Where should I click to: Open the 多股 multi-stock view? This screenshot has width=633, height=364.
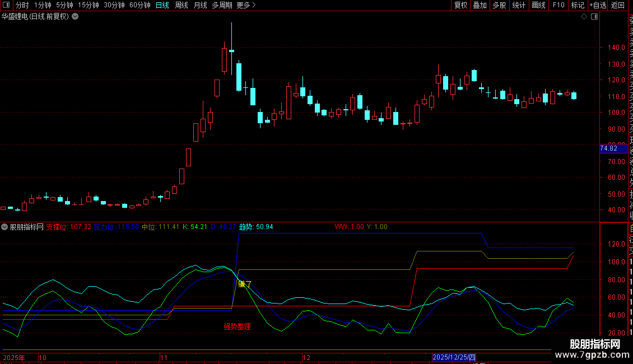(x=499, y=5)
